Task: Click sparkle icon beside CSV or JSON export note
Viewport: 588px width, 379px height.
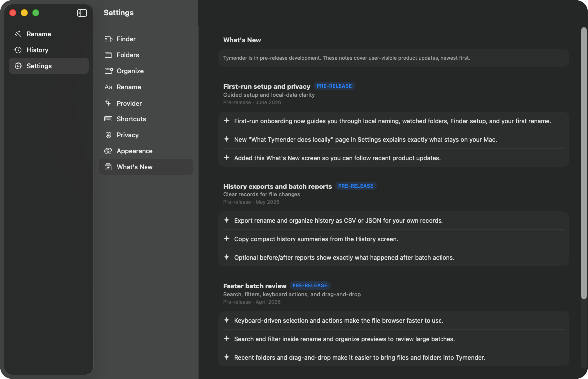Action: (227, 220)
